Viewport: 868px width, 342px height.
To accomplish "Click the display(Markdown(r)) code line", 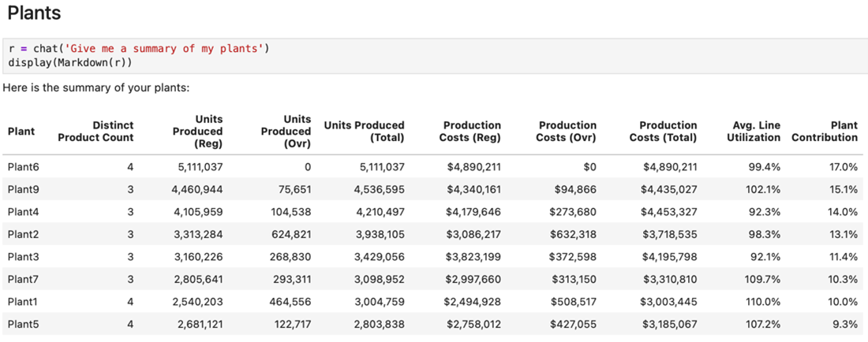I will click(x=70, y=61).
